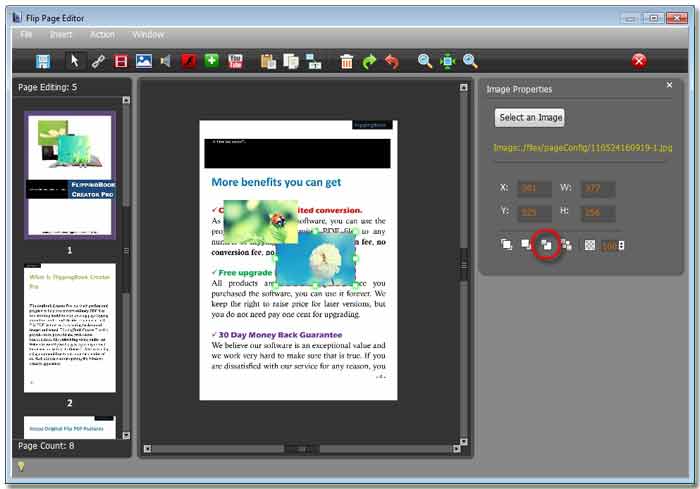The width and height of the screenshot is (700, 489).
Task: Click the light bulb tip icon
Action: (21, 467)
